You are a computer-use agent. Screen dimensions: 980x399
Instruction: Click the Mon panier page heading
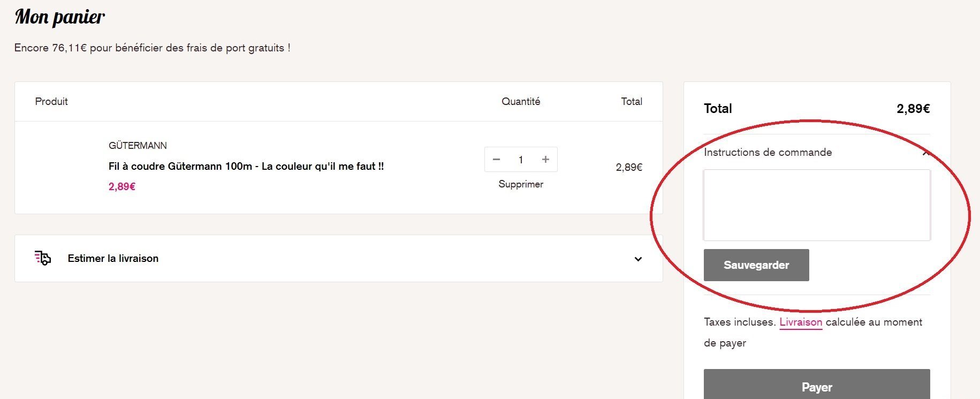click(60, 17)
